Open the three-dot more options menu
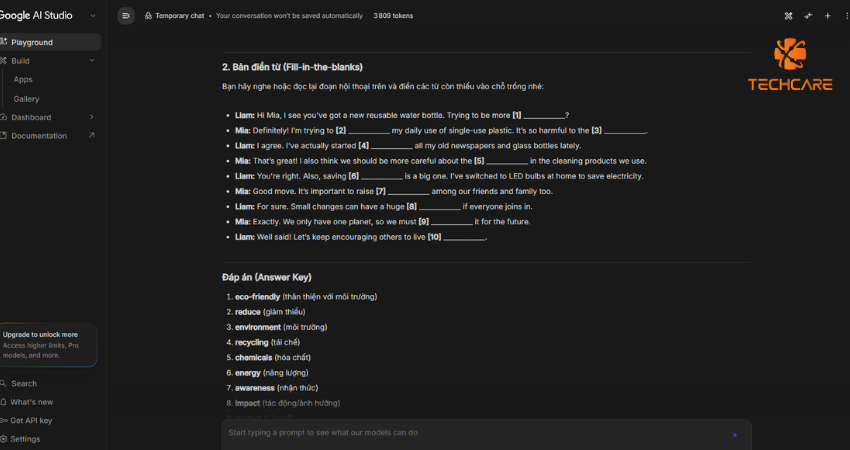850x450 pixels. click(847, 16)
